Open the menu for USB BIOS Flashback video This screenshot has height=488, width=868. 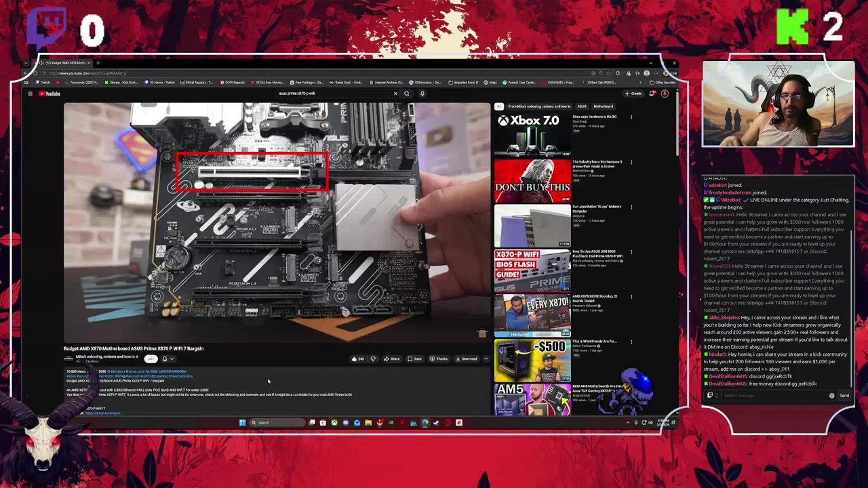tap(631, 253)
